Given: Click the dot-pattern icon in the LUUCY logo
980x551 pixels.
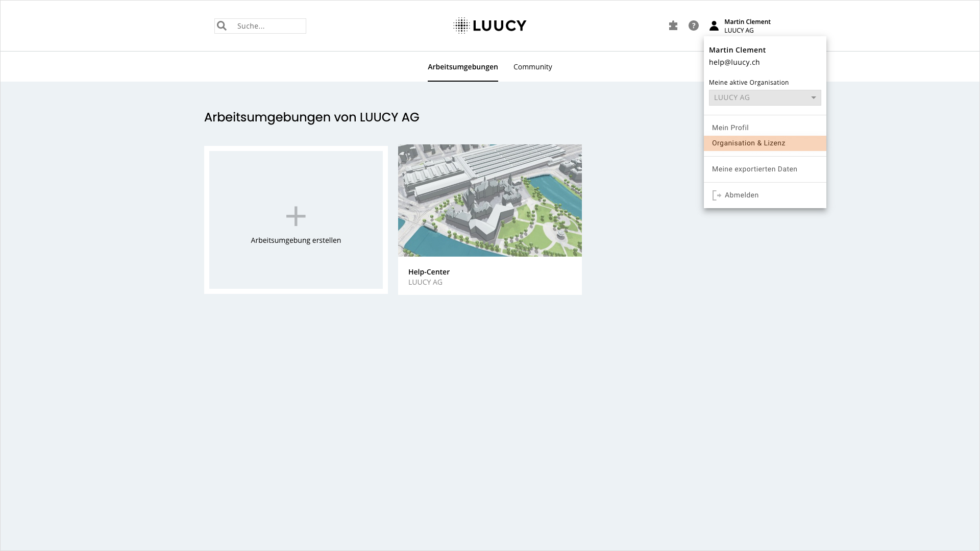Looking at the screenshot, I should (460, 25).
